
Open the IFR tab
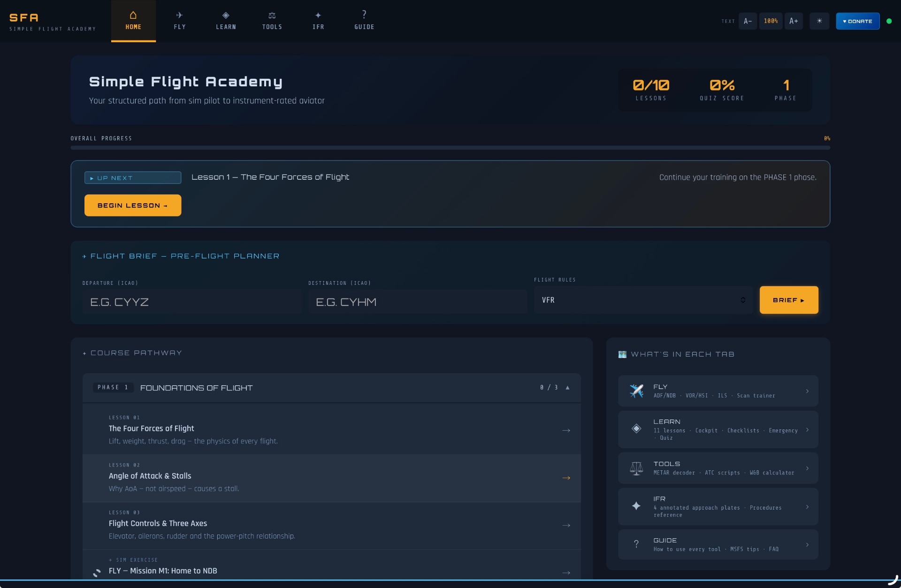point(318,21)
